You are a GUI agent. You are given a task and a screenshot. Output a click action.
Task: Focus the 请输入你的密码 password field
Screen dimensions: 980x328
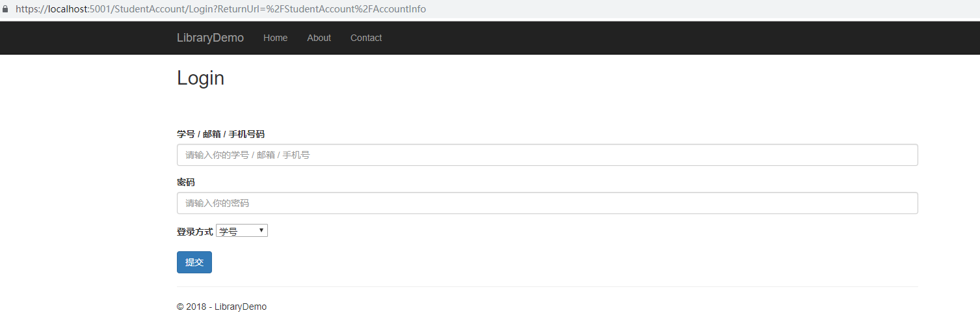point(547,203)
